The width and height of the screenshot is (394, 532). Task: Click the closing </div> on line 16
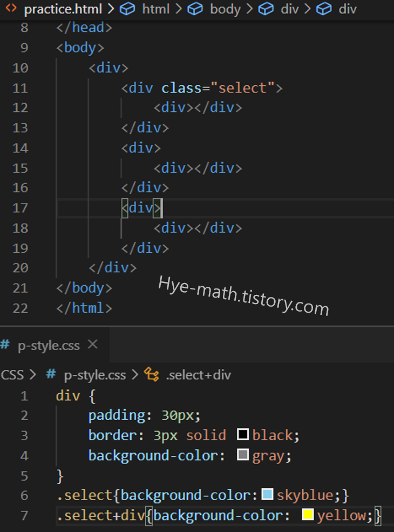(145, 187)
